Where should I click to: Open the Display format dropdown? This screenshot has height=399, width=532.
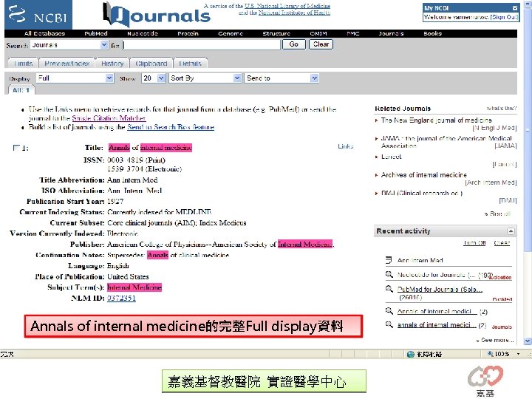[x=109, y=78]
